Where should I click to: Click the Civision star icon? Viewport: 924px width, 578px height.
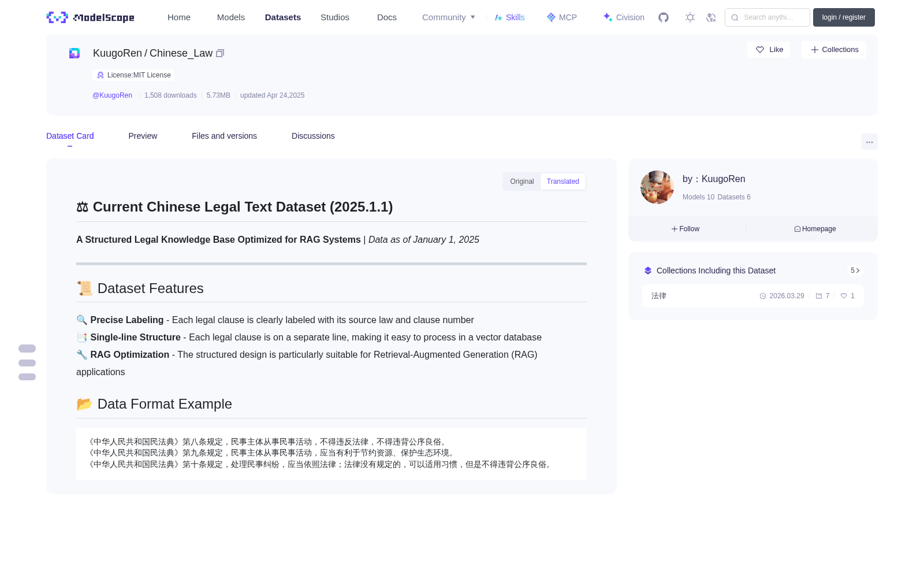pos(608,17)
